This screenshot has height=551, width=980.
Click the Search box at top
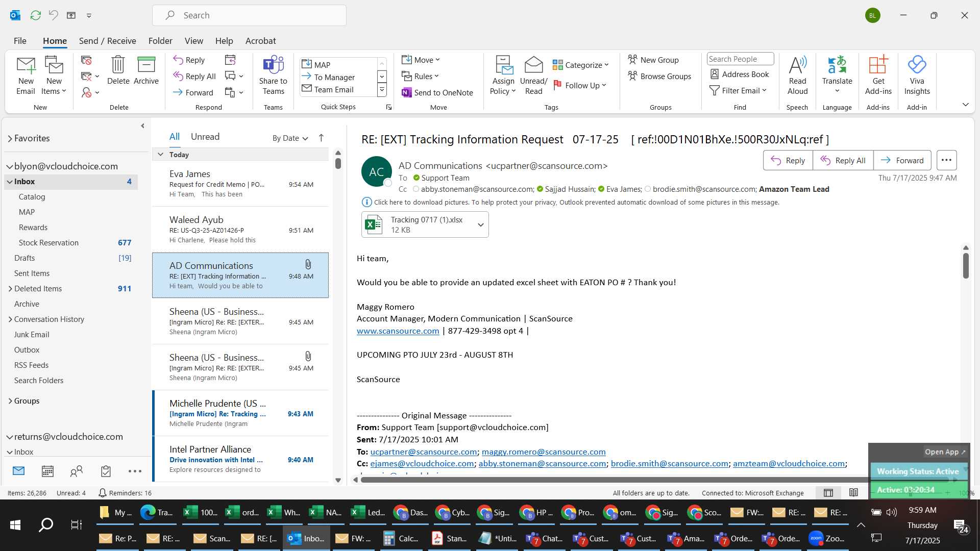(249, 15)
